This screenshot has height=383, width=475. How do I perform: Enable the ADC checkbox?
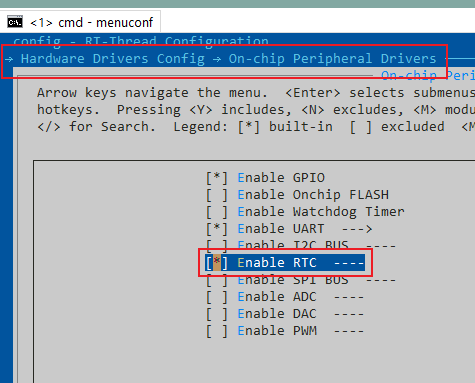tap(217, 297)
